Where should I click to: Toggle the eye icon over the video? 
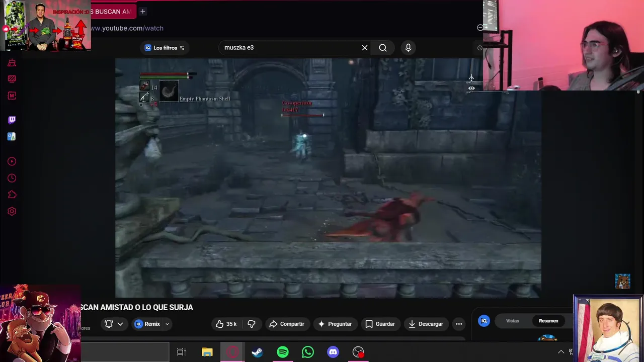[x=471, y=88]
